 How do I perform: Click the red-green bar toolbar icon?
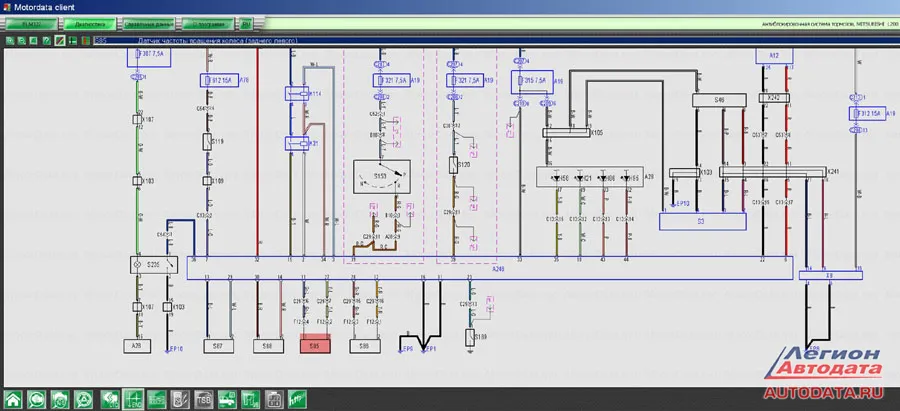coord(85,41)
